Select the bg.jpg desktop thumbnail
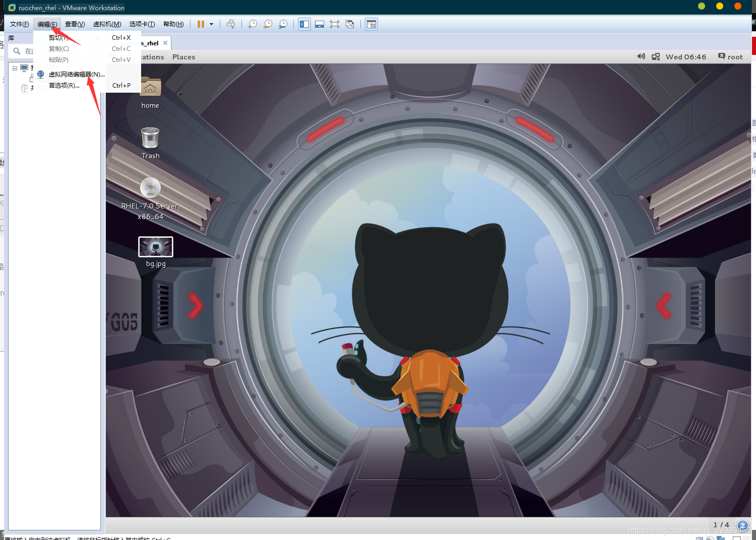756x540 pixels. pyautogui.click(x=156, y=247)
